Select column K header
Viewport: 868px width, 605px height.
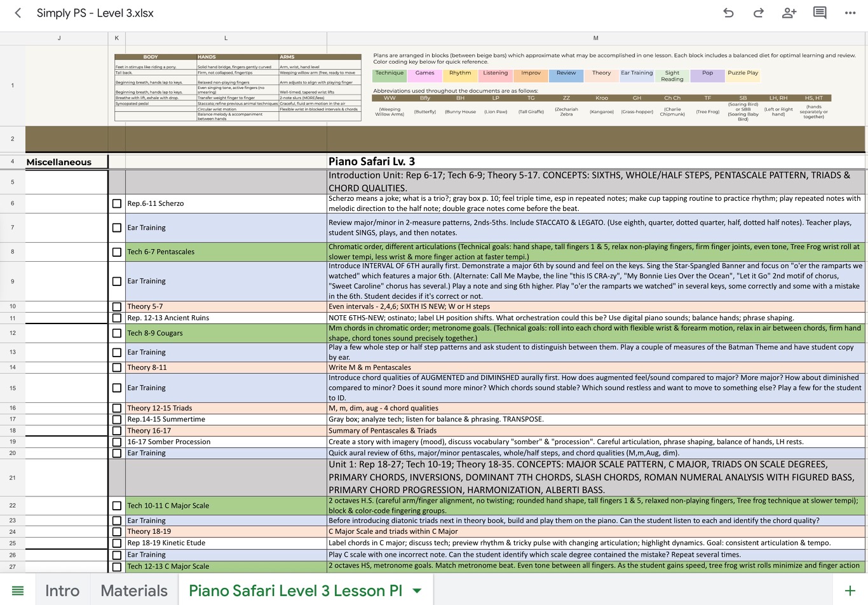(117, 38)
